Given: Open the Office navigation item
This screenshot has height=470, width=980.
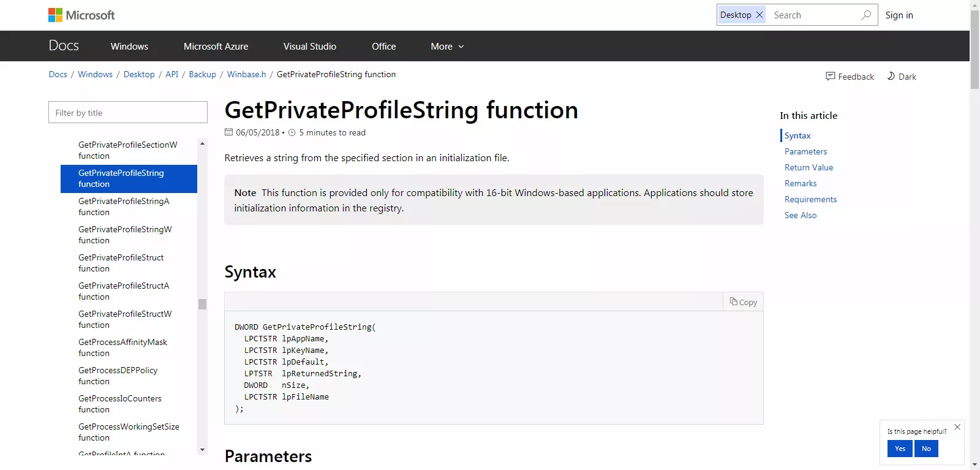Looking at the screenshot, I should coord(384,47).
